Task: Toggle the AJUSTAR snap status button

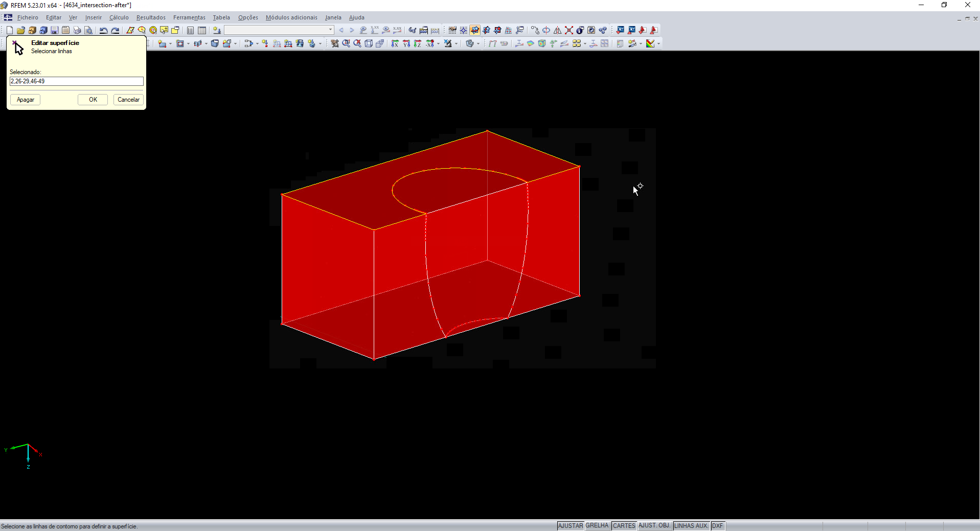Action: (570, 526)
